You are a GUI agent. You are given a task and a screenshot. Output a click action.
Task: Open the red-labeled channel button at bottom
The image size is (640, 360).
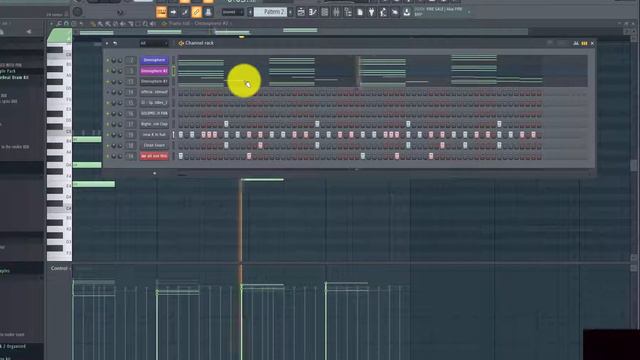[x=154, y=156]
